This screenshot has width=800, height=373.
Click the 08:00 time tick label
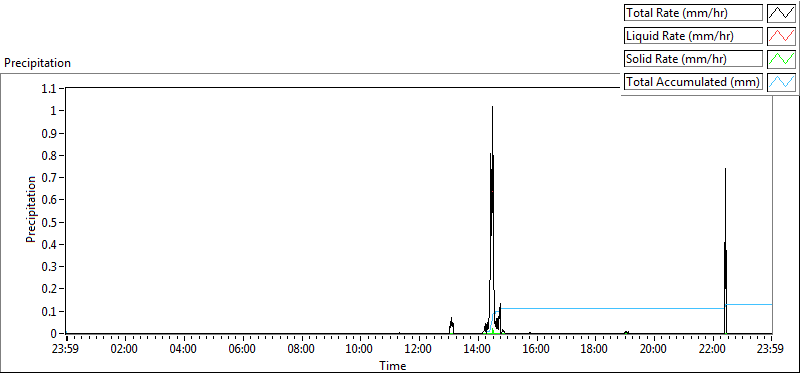click(301, 350)
